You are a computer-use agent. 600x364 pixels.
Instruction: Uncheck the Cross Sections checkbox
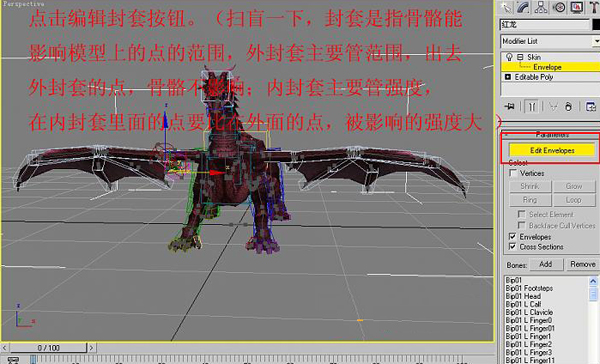(513, 247)
